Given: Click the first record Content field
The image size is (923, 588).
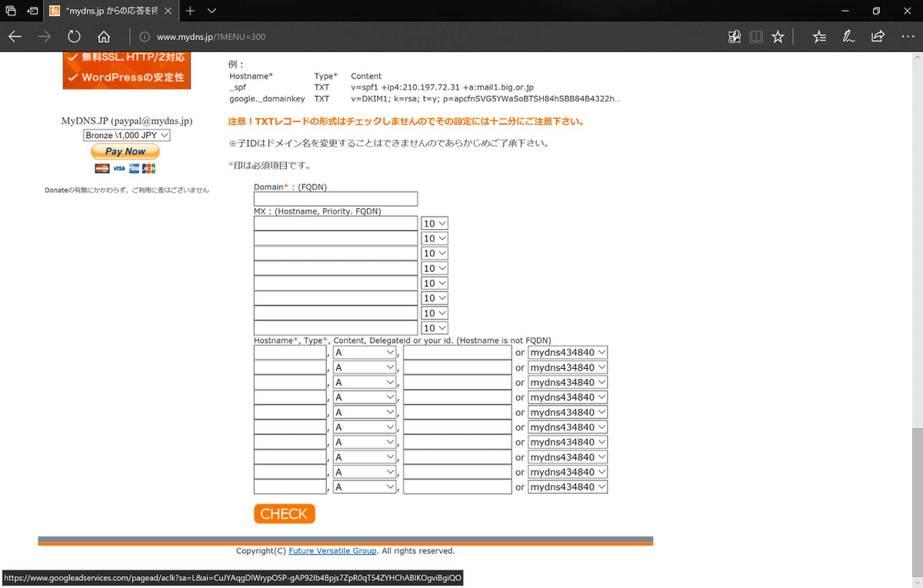Looking at the screenshot, I should (458, 352).
